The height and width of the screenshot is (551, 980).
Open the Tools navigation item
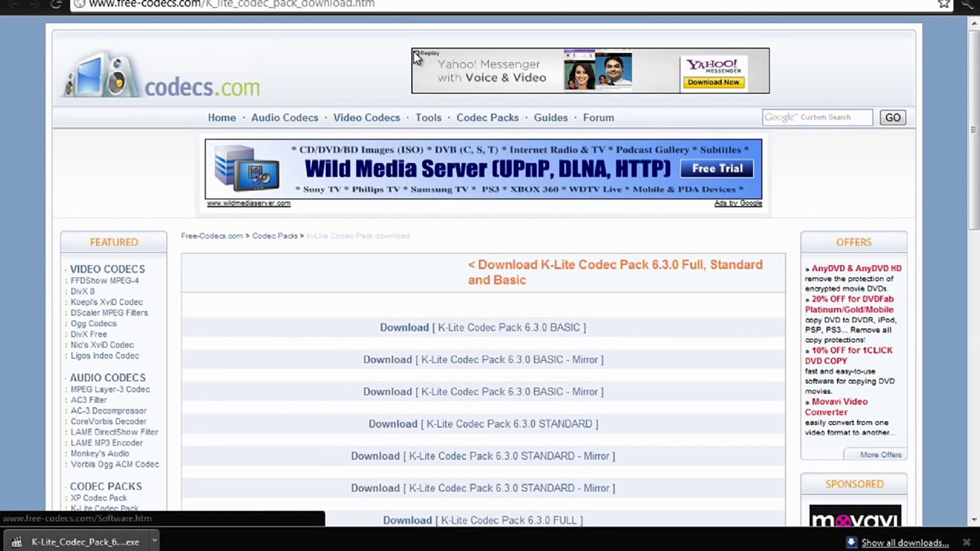tap(428, 118)
